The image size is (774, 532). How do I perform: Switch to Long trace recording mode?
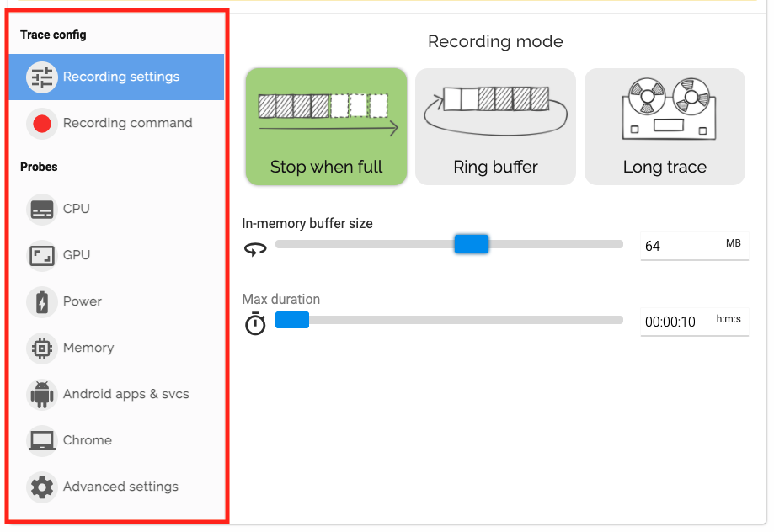tap(665, 126)
